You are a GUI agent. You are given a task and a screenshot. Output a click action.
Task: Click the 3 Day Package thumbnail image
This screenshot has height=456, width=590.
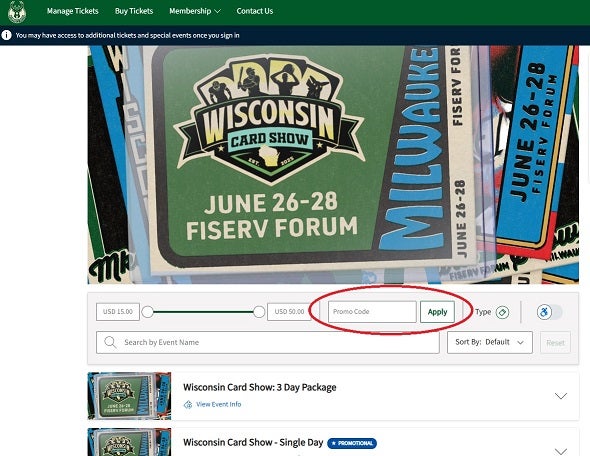tap(129, 396)
